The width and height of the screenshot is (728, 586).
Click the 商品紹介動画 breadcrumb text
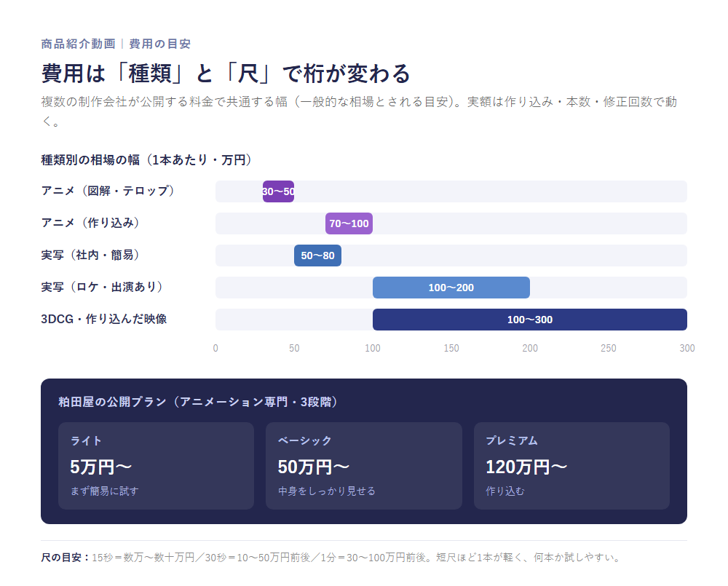pyautogui.click(x=78, y=44)
